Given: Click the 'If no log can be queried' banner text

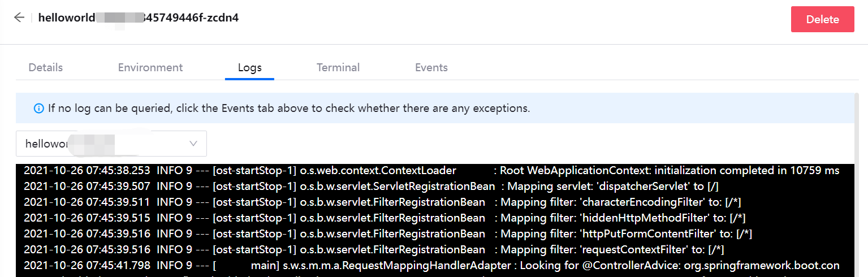Looking at the screenshot, I should click(x=288, y=108).
